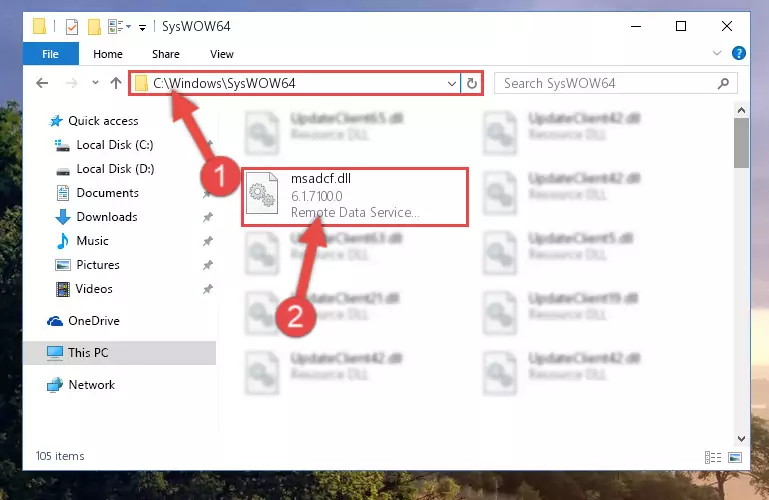This screenshot has height=500, width=769.
Task: Focus the Search SysWOW64 field
Action: [x=615, y=83]
